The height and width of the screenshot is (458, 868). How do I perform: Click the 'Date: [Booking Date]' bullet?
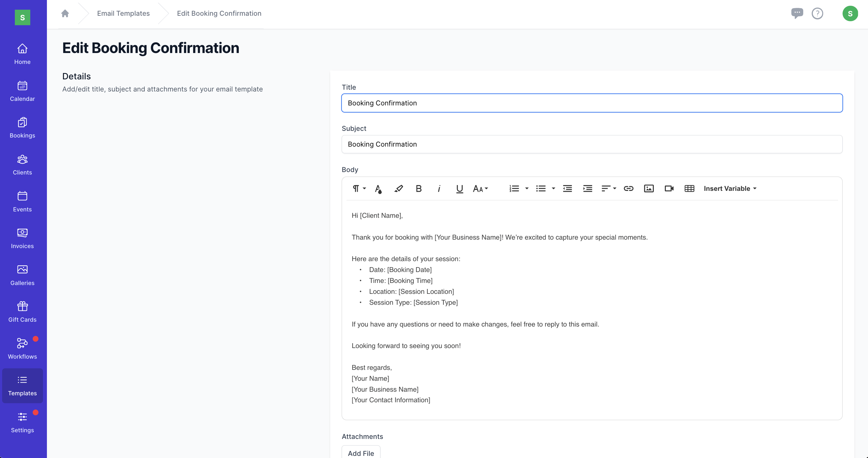point(400,270)
